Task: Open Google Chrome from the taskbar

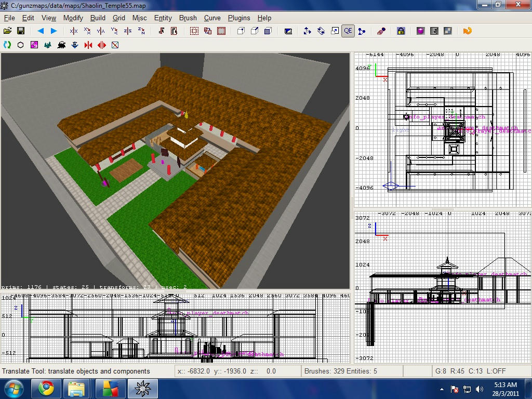Action: (x=46, y=388)
